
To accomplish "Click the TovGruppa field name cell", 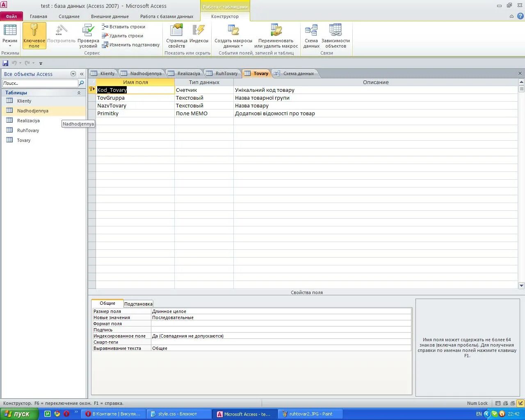I will coord(135,98).
